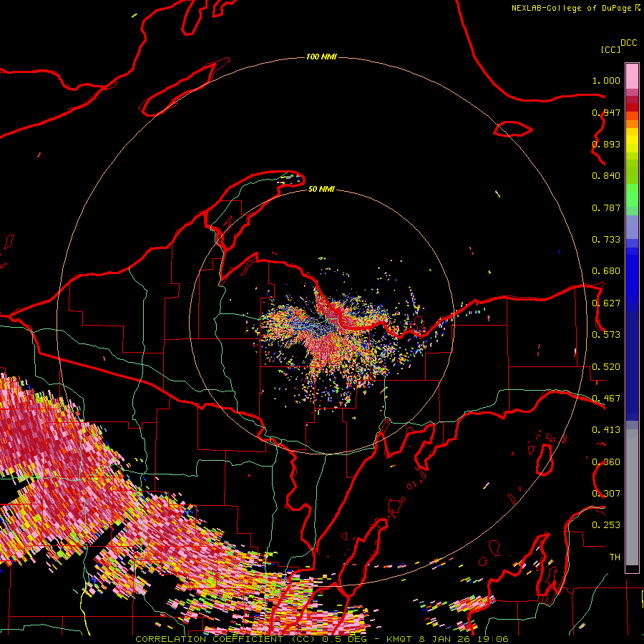Image resolution: width=644 pixels, height=644 pixels.
Task: Click the 0.307 scale value
Action: pyautogui.click(x=606, y=494)
